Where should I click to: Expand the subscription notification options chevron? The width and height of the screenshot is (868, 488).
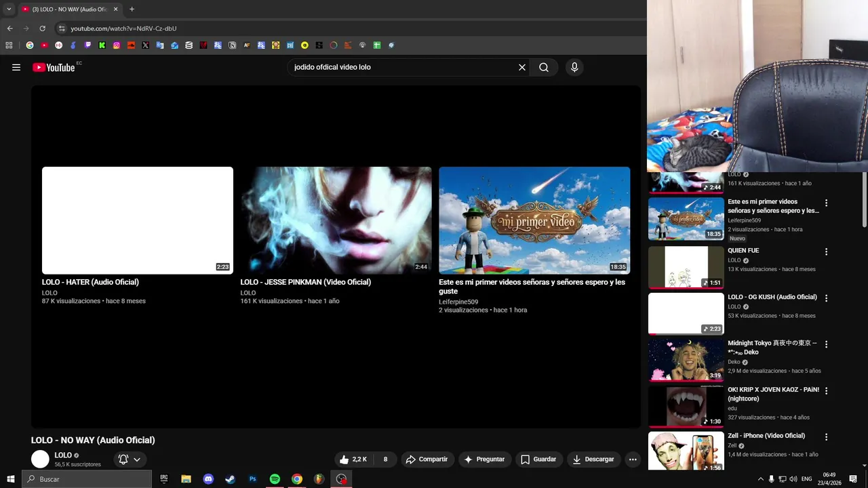137,459
